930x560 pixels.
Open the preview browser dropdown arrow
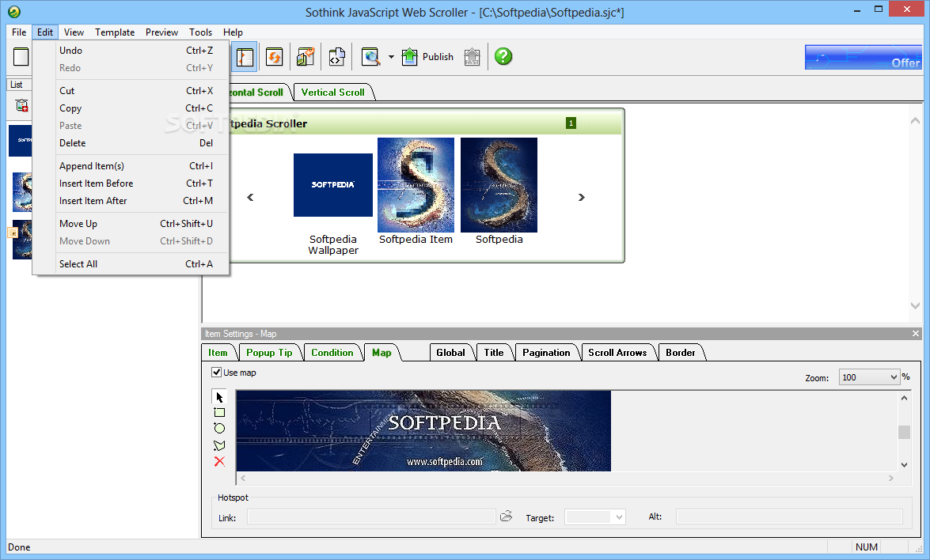coord(391,57)
